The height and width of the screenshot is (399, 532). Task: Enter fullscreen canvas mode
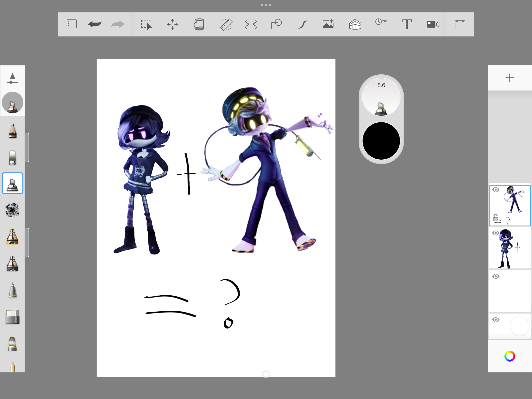(x=460, y=24)
